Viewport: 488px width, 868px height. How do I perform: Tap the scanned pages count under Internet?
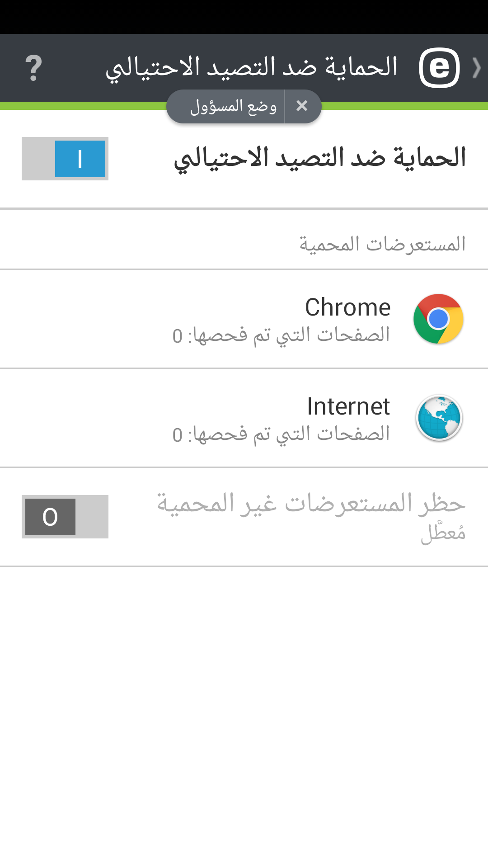pyautogui.click(x=281, y=434)
